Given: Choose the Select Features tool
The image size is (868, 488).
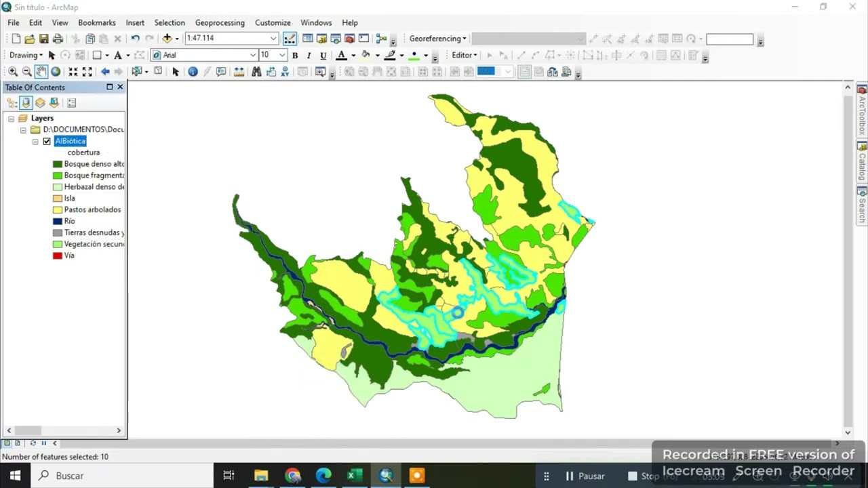Looking at the screenshot, I should pos(137,72).
